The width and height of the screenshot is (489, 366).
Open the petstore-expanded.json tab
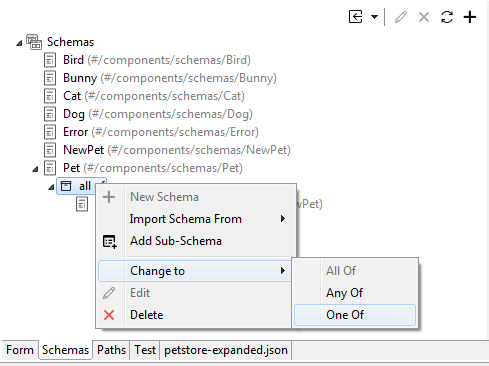coord(226,350)
